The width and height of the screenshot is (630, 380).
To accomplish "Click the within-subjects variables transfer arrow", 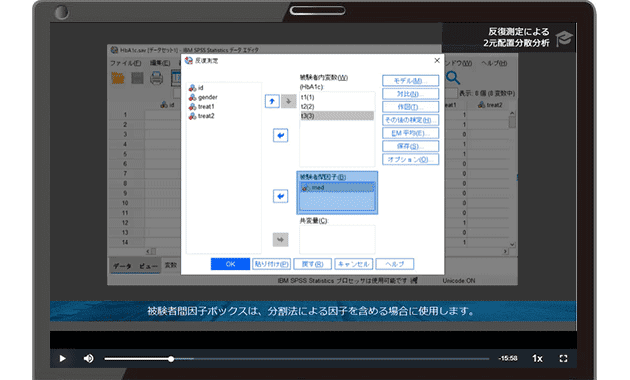I will (x=280, y=135).
